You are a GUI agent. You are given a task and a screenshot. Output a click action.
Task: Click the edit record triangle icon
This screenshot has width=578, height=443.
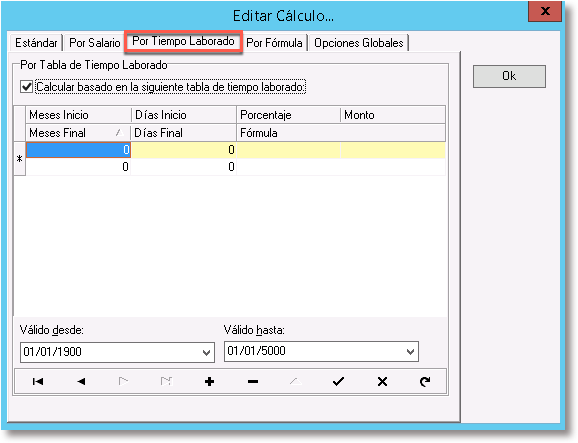click(296, 381)
